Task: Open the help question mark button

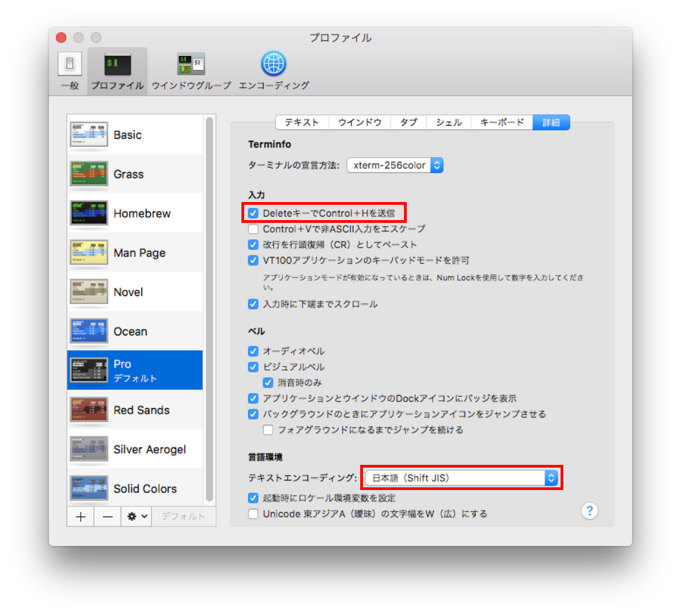Action: tap(590, 511)
